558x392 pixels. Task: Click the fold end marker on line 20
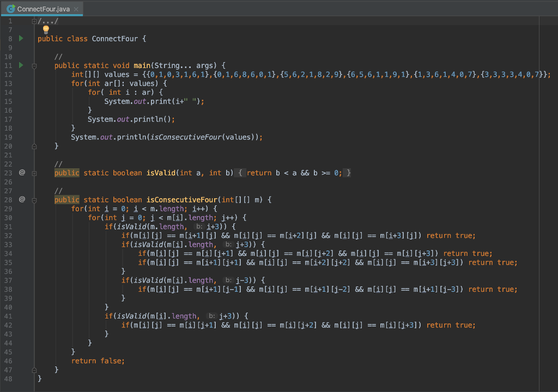[34, 146]
